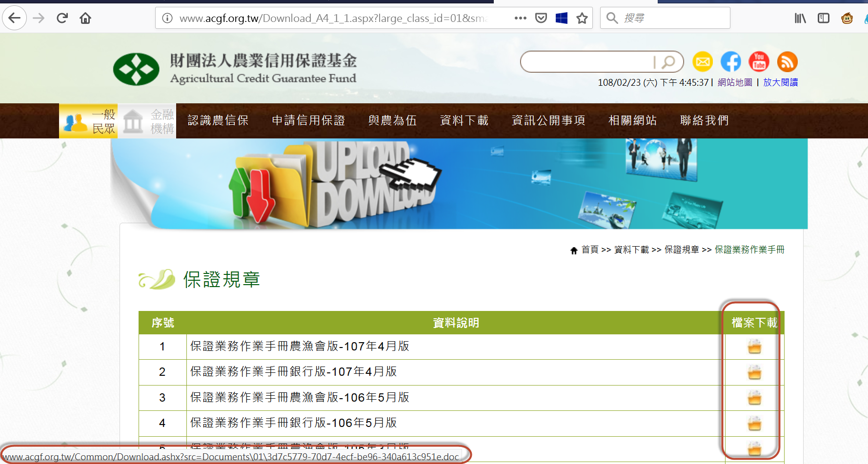This screenshot has height=464, width=868.
Task: Click serial number 1 cell
Action: coord(162,347)
